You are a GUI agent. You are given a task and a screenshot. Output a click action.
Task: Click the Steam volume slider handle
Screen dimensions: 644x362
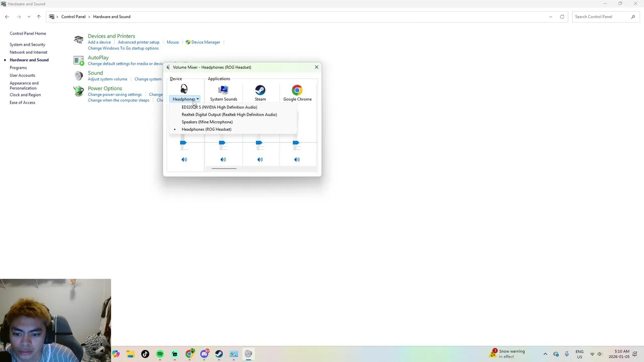click(259, 143)
